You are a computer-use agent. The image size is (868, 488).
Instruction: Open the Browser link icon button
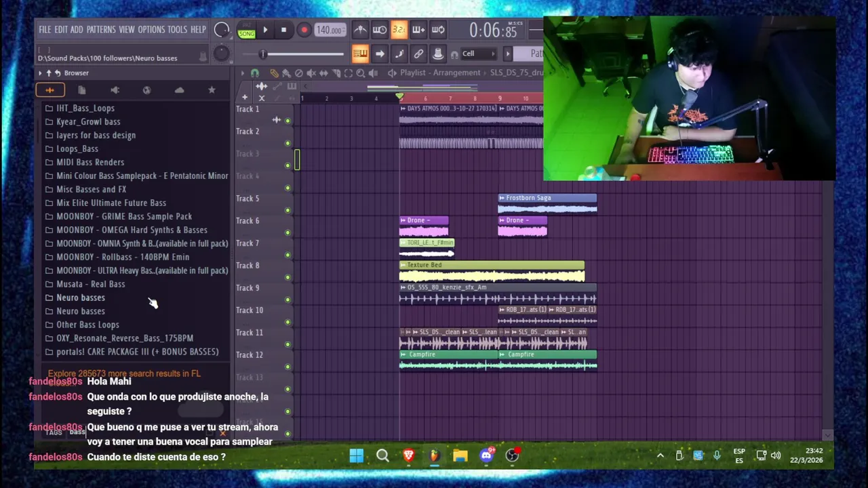(x=419, y=54)
